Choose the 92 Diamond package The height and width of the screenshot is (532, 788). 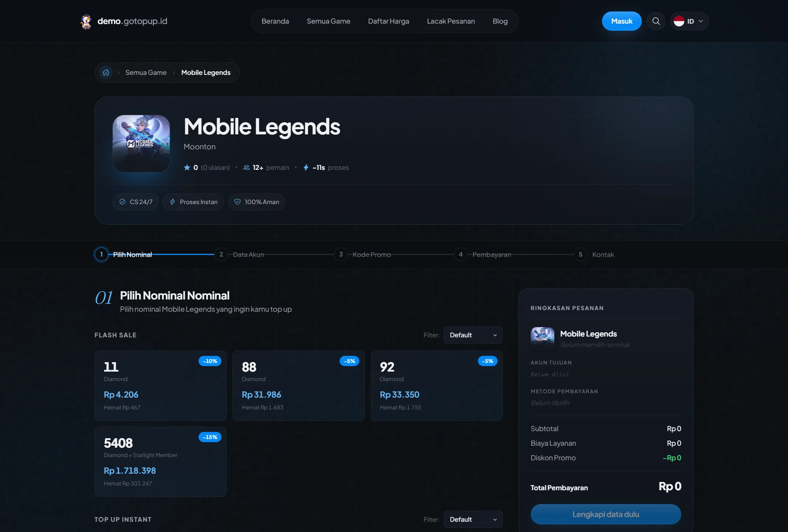[x=437, y=386]
